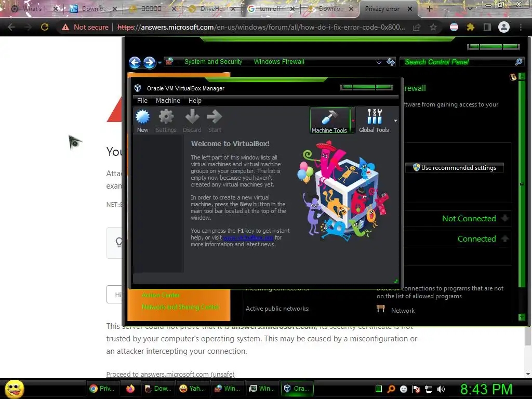
Task: Click the Control Panel back arrow
Action: [x=135, y=62]
